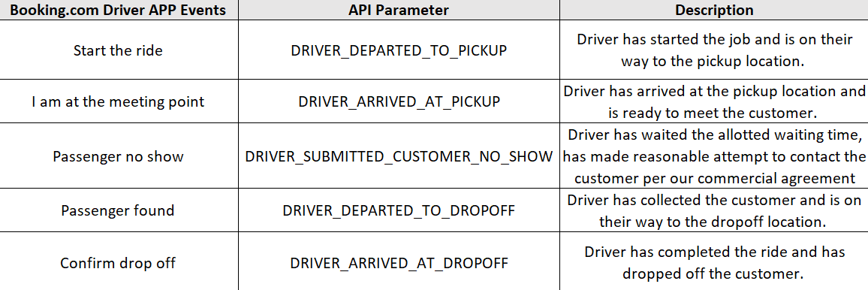This screenshot has height=290, width=868.
Task: Click the Confirm drop off cell
Action: [119, 261]
